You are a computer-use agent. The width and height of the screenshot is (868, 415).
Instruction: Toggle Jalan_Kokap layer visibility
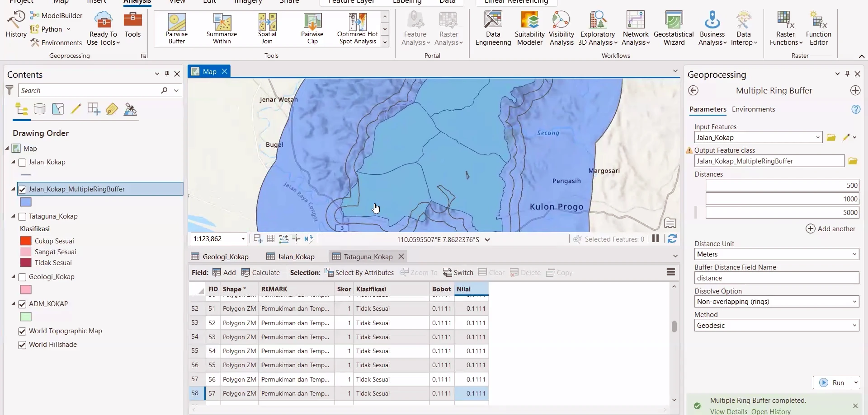(x=22, y=162)
